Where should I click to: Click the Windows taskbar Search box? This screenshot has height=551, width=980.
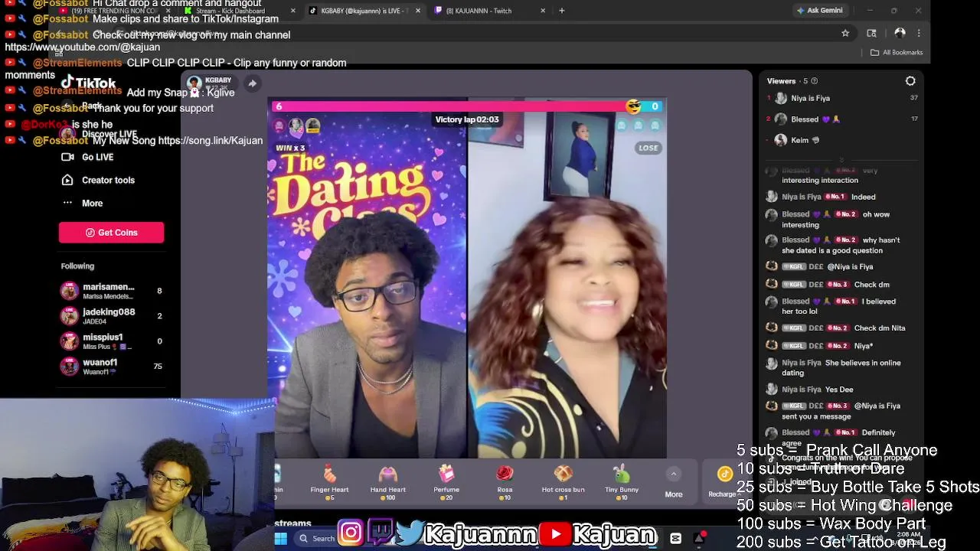(x=317, y=539)
